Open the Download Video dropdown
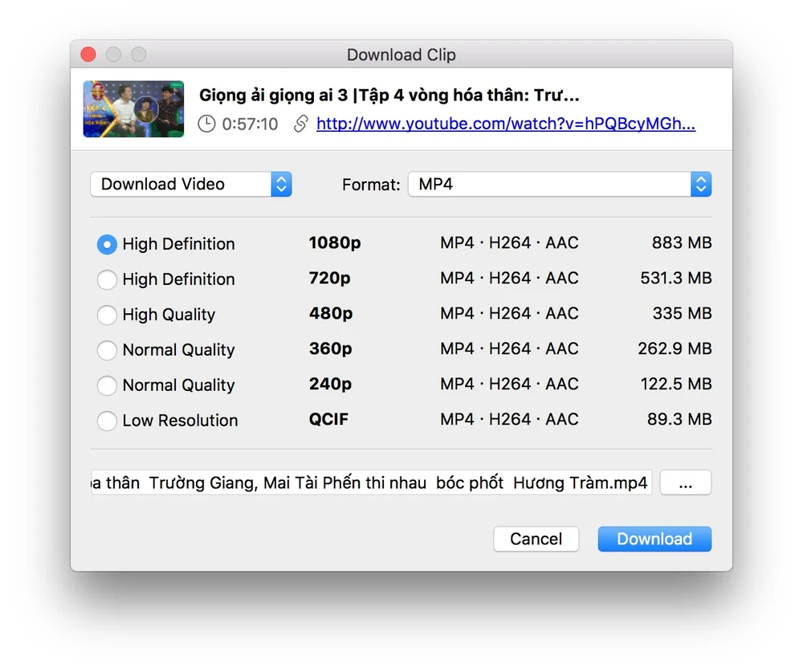Image resolution: width=803 pixels, height=672 pixels. pos(190,184)
